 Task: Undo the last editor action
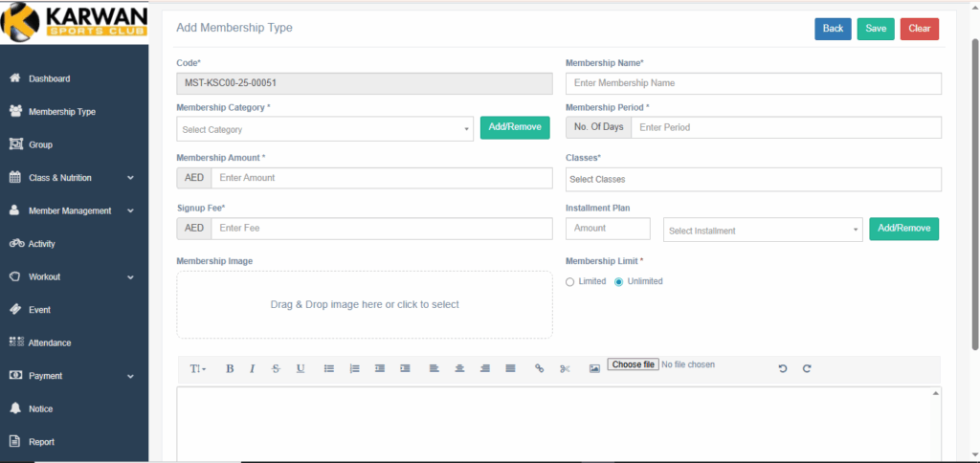[782, 368]
